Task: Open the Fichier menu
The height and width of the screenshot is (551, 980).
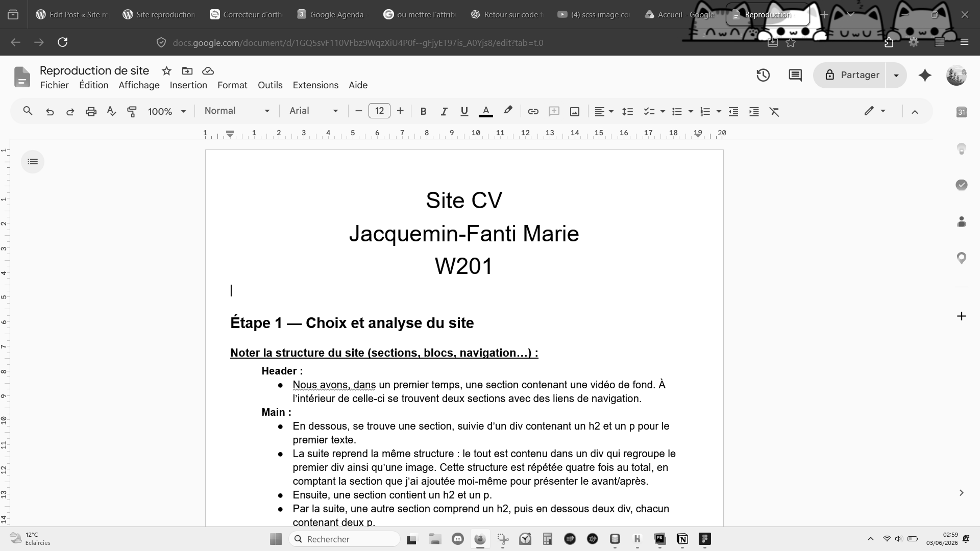Action: pyautogui.click(x=55, y=85)
